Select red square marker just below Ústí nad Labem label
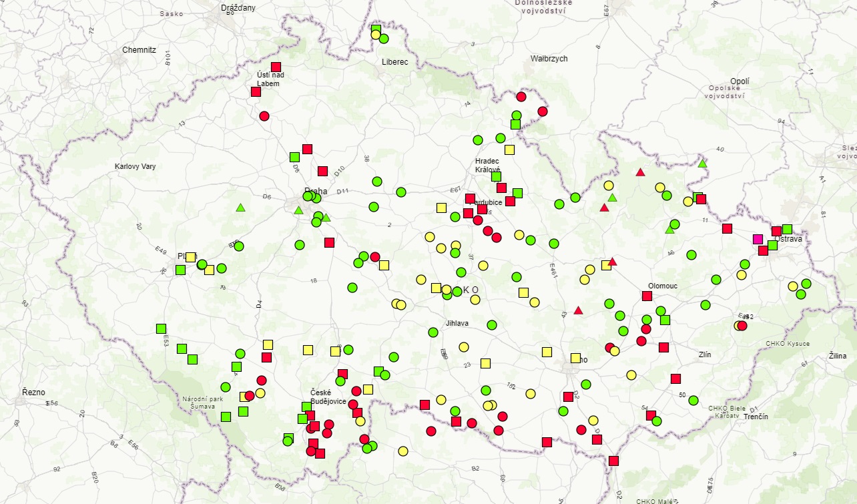 click(256, 91)
